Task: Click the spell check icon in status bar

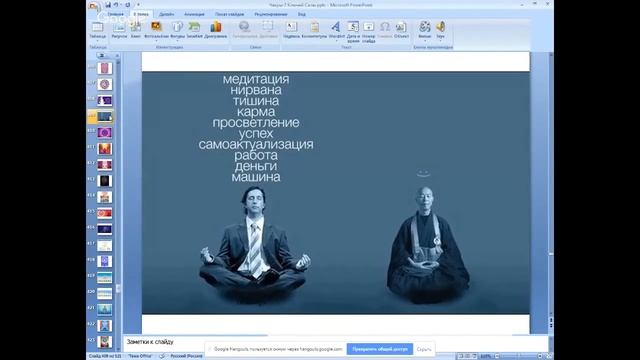Action: (162, 356)
